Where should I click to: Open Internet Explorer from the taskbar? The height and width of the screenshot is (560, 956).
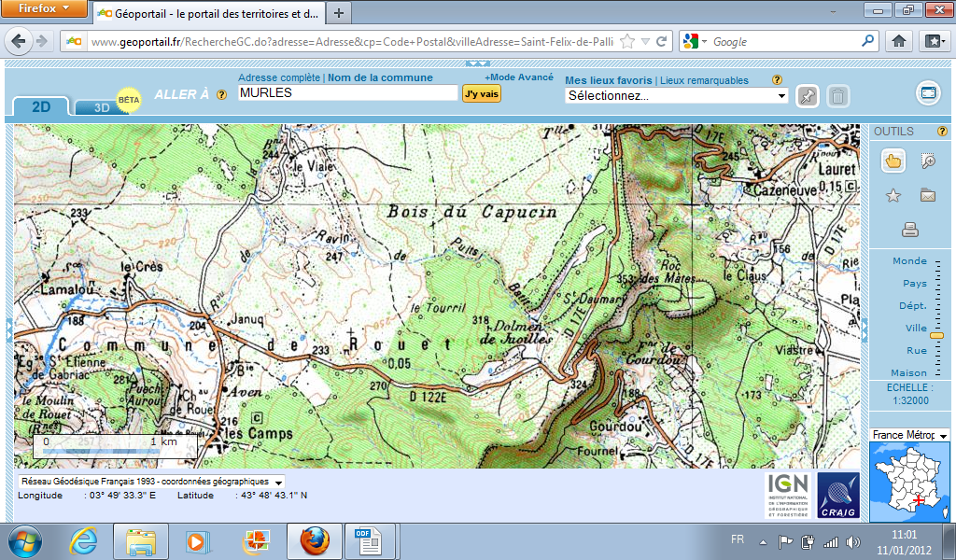83,541
